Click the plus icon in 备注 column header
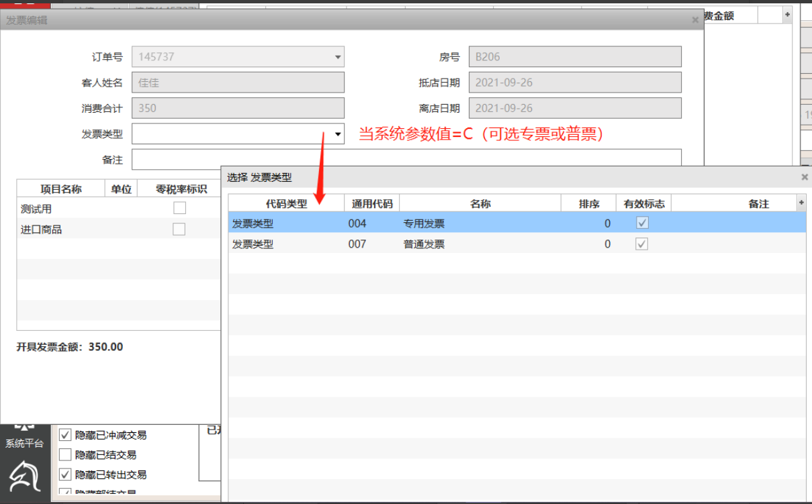The height and width of the screenshot is (504, 812). pos(801,203)
